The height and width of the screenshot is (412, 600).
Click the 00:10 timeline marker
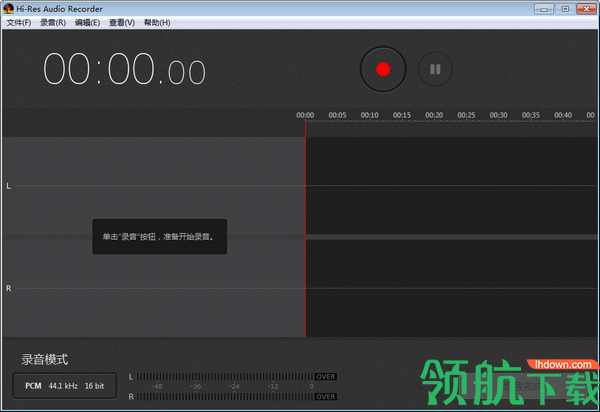(x=369, y=115)
